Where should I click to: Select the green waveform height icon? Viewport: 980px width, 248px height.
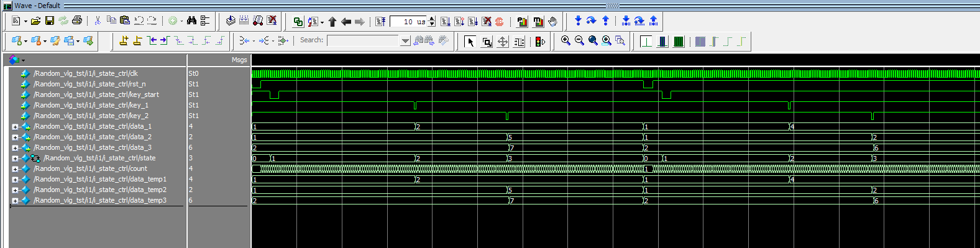point(679,42)
